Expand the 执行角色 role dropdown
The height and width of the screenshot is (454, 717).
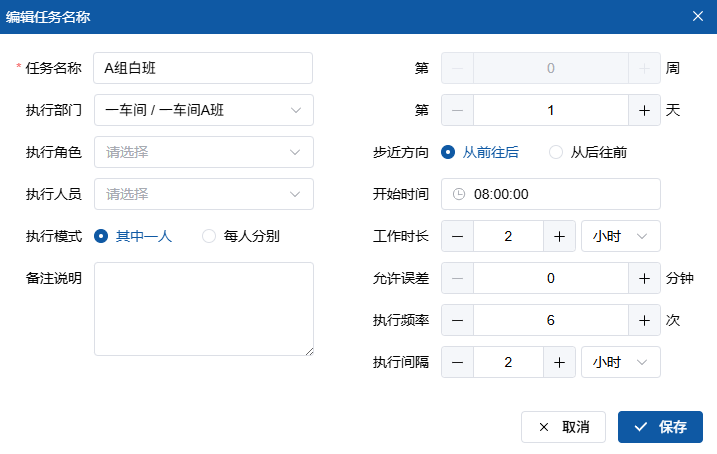coord(203,152)
